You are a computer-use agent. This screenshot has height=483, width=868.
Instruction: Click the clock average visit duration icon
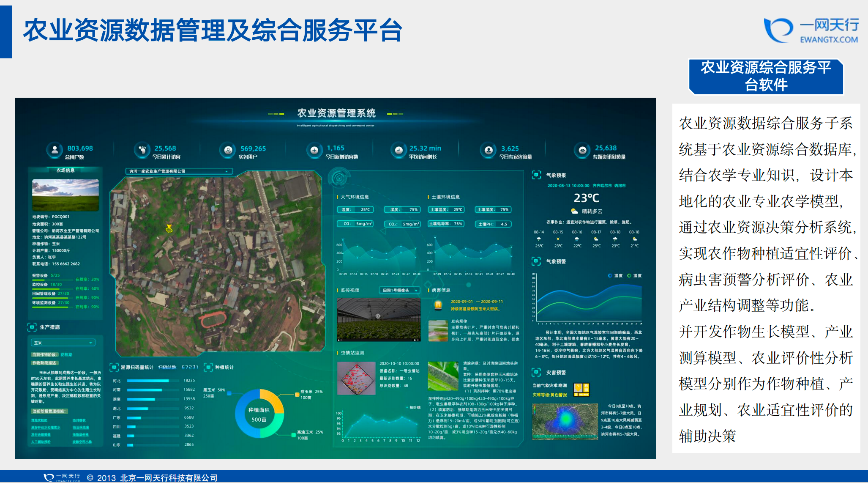[398, 150]
